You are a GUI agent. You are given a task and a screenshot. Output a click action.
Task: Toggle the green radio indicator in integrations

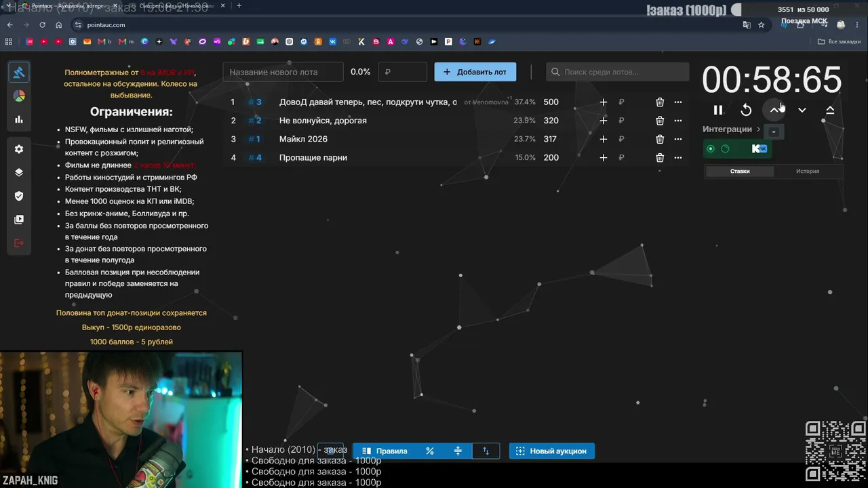(711, 148)
